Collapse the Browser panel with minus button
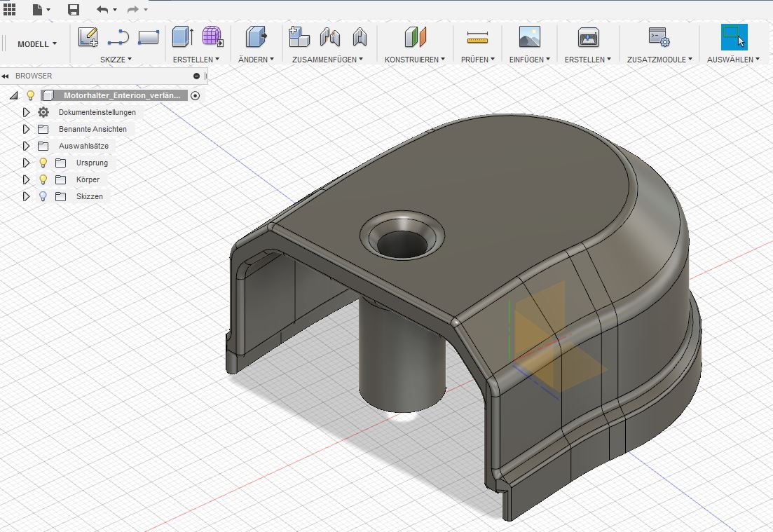The width and height of the screenshot is (773, 532). (x=197, y=76)
